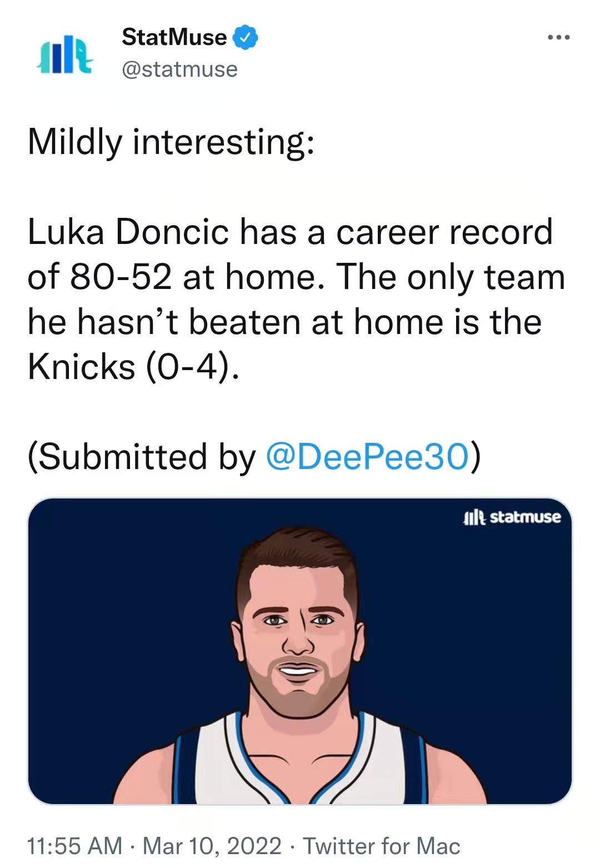This screenshot has width=600, height=868.
Task: Click the "he hasn't beaten at home" line
Action: coord(284,322)
